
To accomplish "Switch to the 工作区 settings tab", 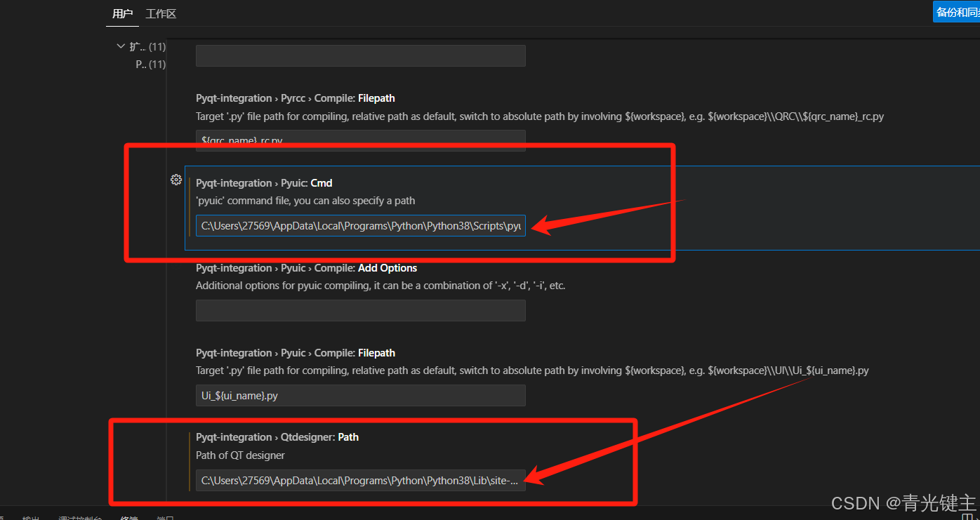I will (x=161, y=13).
